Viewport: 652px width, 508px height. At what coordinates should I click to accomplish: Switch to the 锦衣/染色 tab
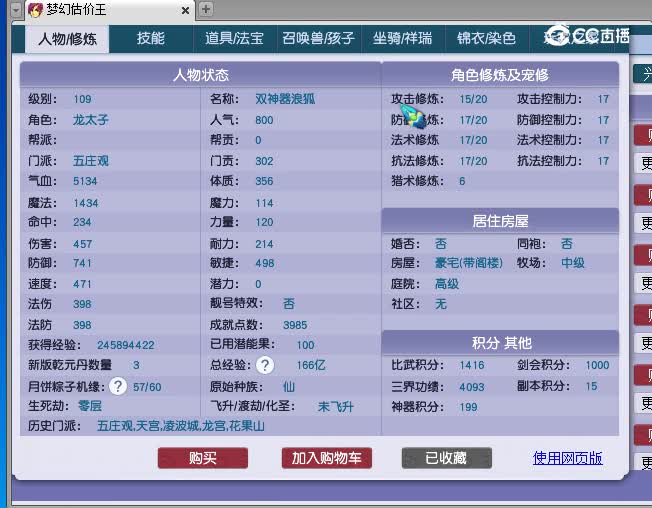(487, 38)
